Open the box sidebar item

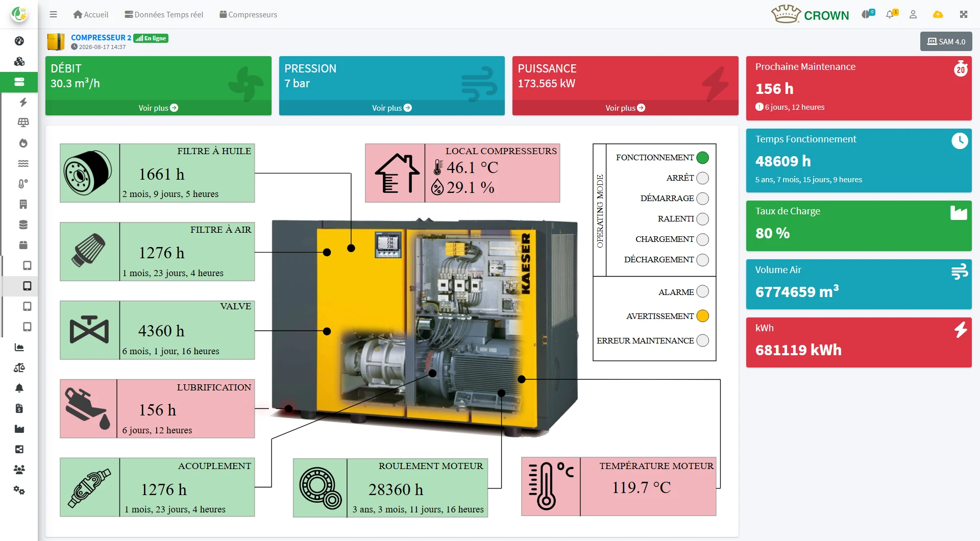pyautogui.click(x=23, y=245)
